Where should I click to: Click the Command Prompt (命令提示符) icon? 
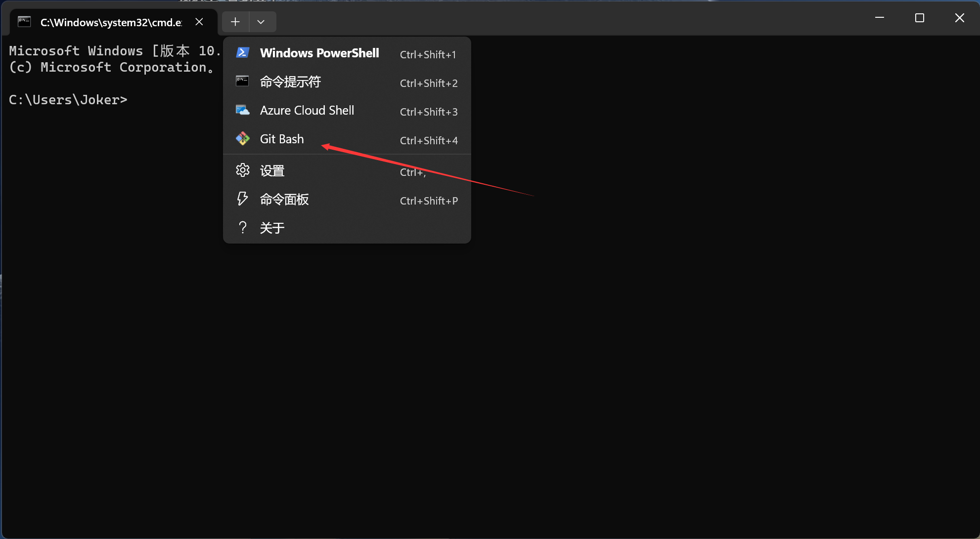242,82
